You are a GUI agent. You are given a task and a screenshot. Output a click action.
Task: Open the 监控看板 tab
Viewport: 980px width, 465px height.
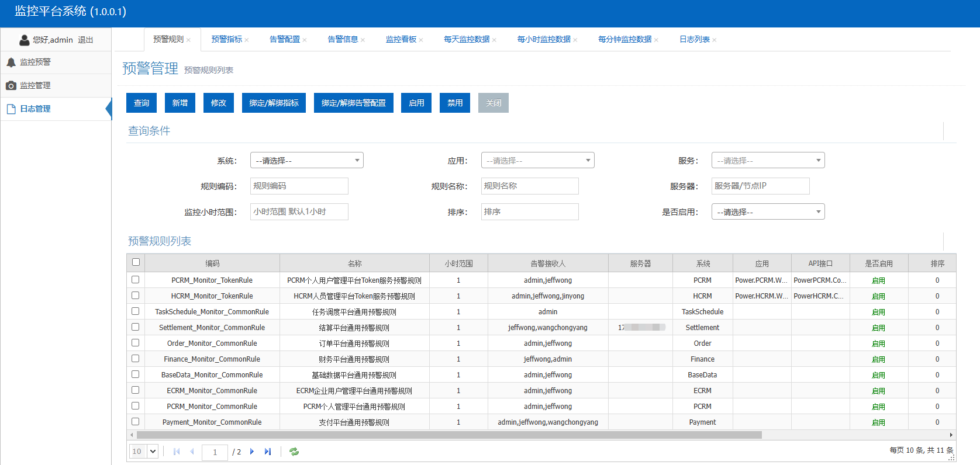click(401, 39)
